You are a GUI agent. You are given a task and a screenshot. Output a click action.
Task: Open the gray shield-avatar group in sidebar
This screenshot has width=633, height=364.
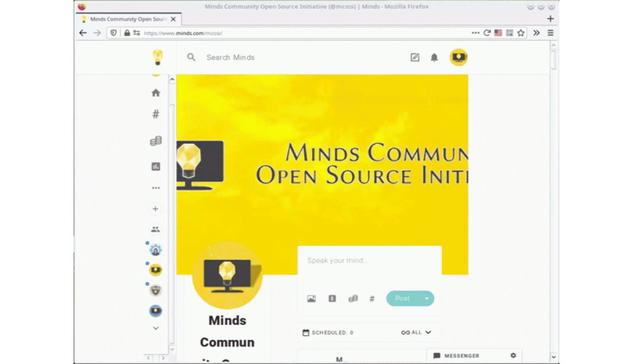(x=156, y=291)
